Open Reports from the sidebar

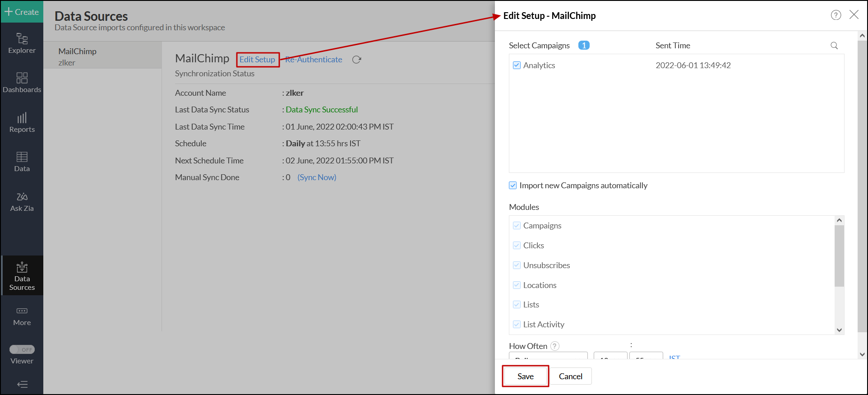point(22,122)
